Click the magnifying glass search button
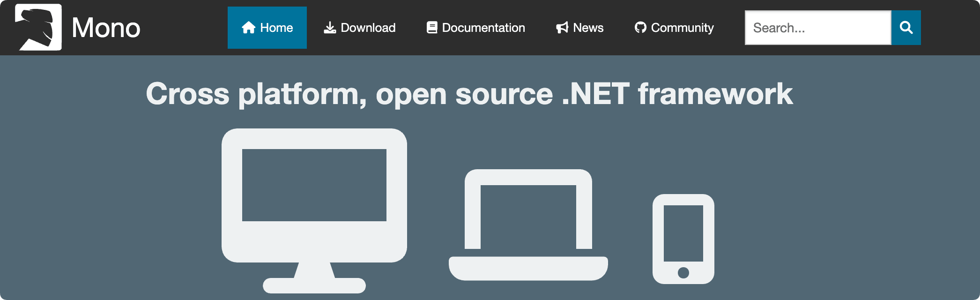 tap(906, 28)
